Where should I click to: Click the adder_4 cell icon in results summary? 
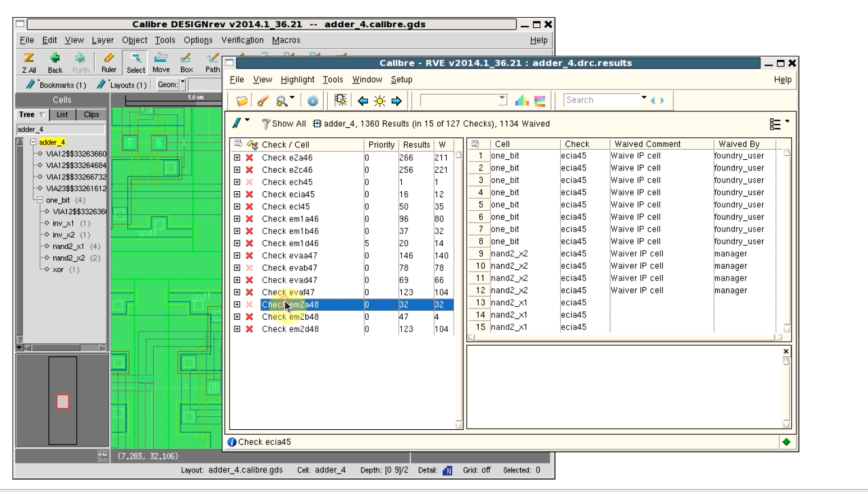[317, 124]
